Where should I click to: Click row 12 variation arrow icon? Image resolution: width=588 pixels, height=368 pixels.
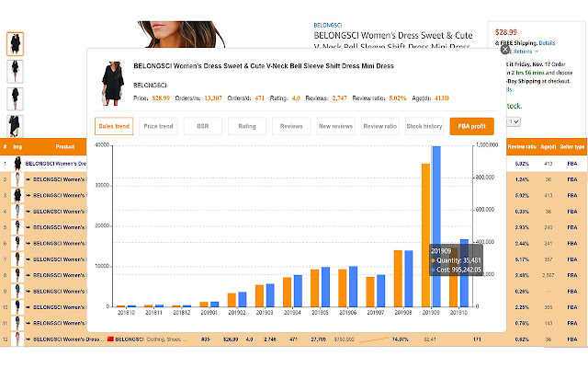click(x=28, y=339)
